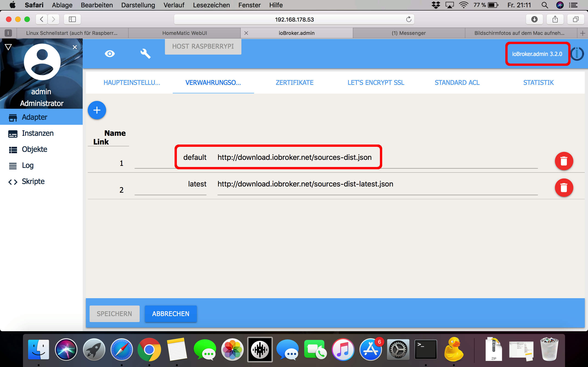Collapse the sidebar using the triangle control
This screenshot has height=367, width=588.
pos(8,47)
